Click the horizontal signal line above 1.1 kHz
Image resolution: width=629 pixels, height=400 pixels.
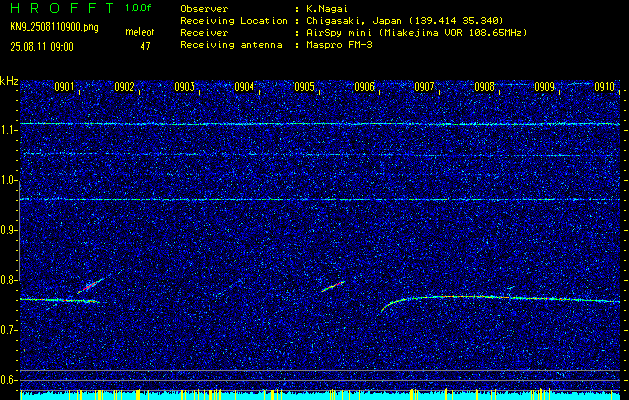[320, 124]
